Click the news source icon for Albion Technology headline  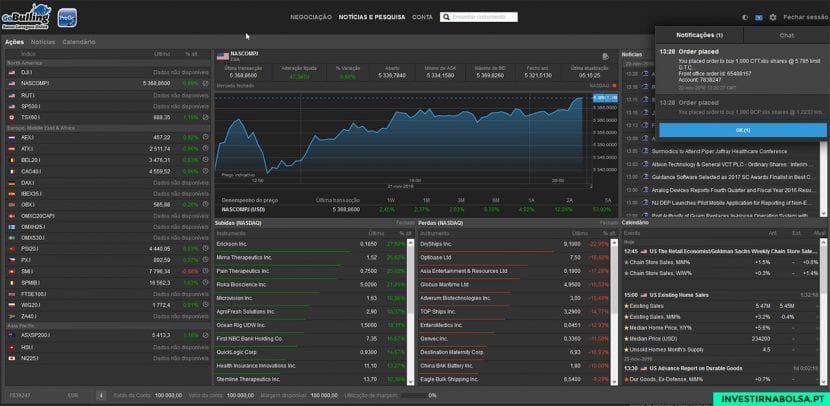(x=645, y=164)
